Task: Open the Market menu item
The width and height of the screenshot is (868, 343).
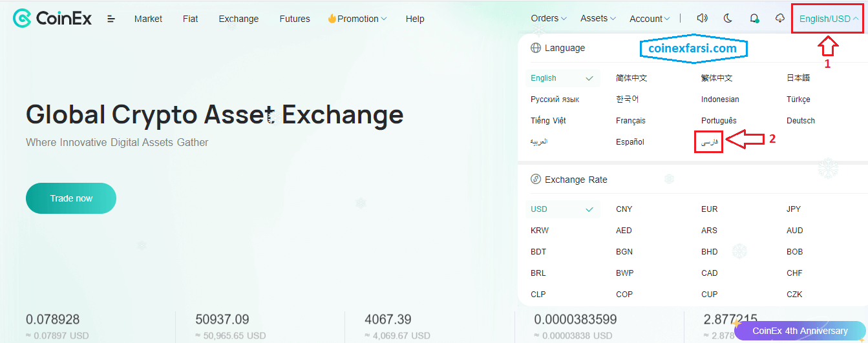Action: point(148,19)
